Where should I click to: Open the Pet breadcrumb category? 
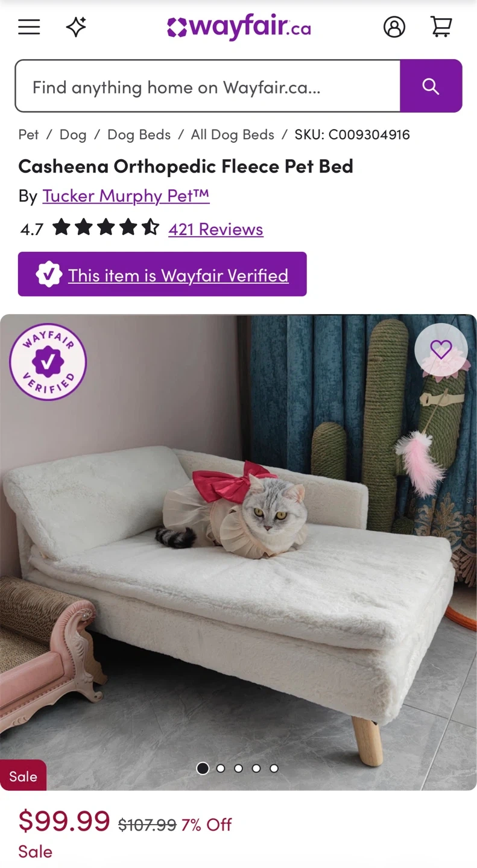[28, 134]
